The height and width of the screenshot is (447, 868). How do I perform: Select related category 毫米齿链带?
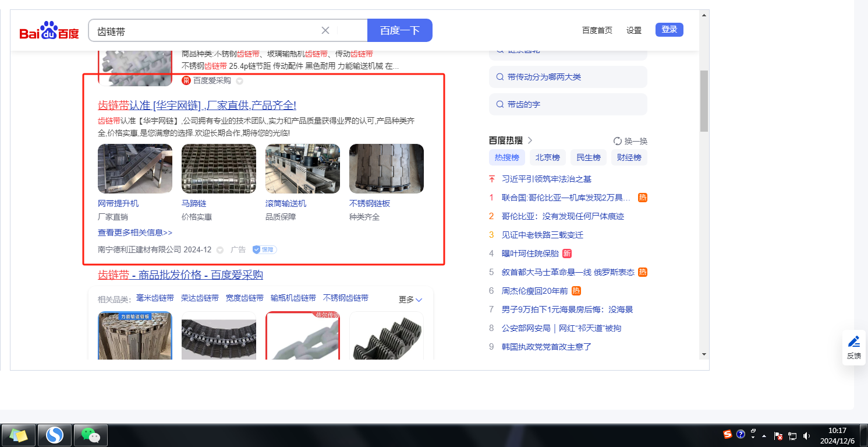[x=155, y=298]
